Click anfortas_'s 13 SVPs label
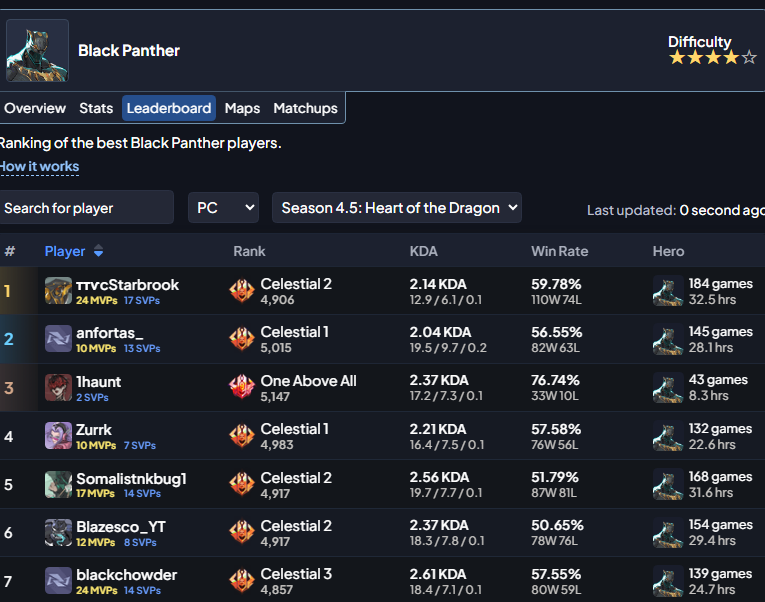The width and height of the screenshot is (765, 602). point(142,349)
